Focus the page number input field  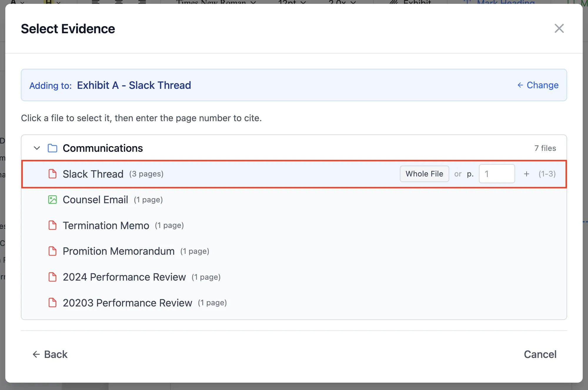[497, 174]
